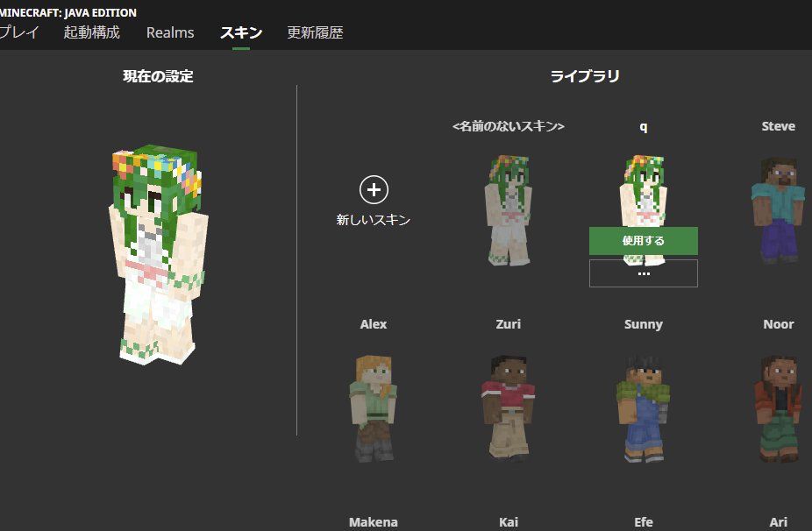Image resolution: width=812 pixels, height=531 pixels.
Task: Click the Alex name label
Action: (x=374, y=324)
